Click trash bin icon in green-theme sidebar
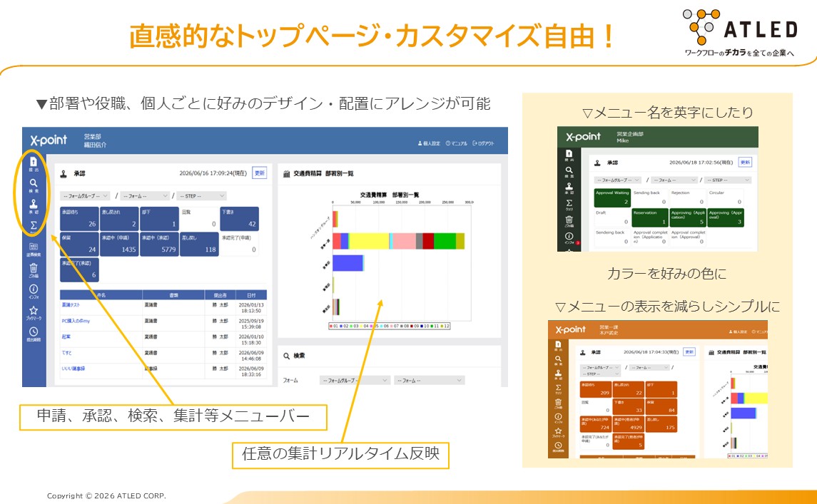Screen dimensions: 817x504 (569, 221)
